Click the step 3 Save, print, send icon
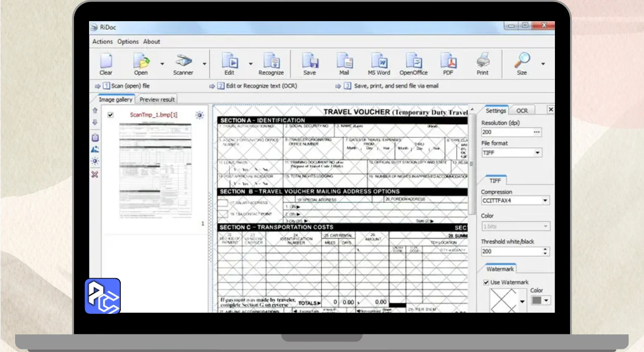 347,86
